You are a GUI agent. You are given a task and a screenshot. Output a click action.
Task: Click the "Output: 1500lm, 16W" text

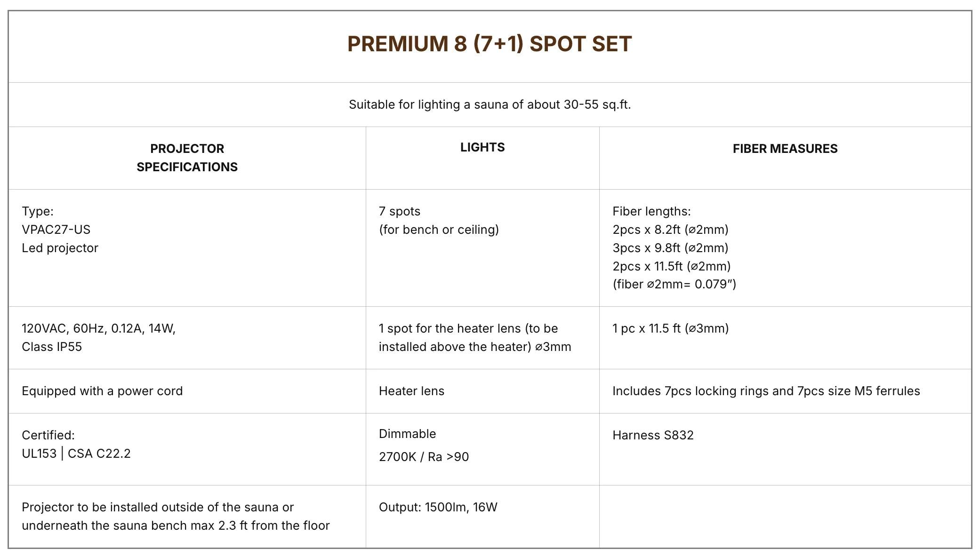pos(438,507)
